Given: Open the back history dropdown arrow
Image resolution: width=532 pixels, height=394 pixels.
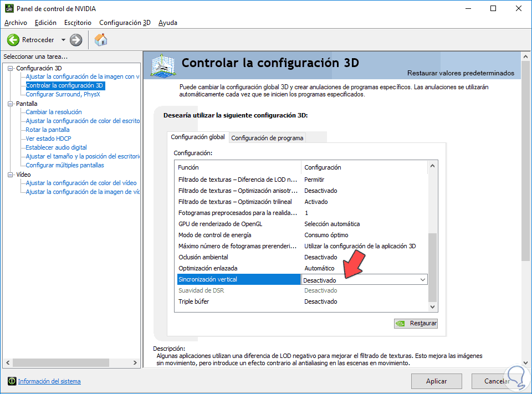Looking at the screenshot, I should [x=63, y=40].
